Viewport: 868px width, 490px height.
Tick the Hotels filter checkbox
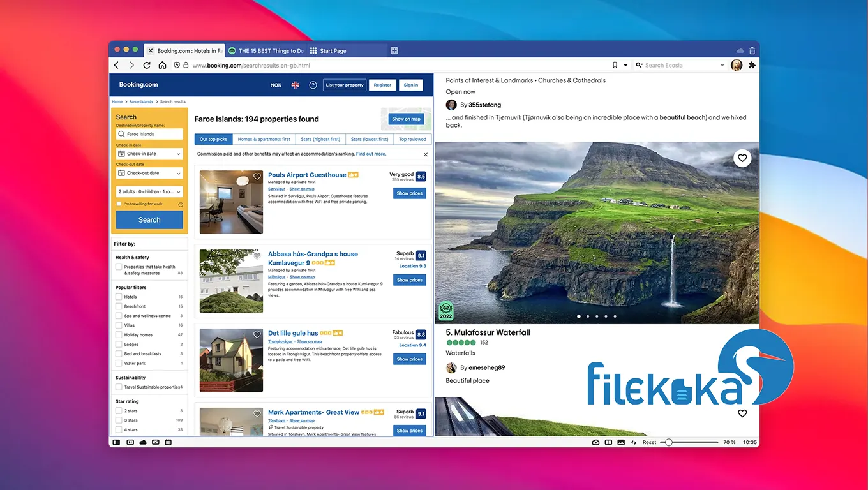pyautogui.click(x=119, y=297)
